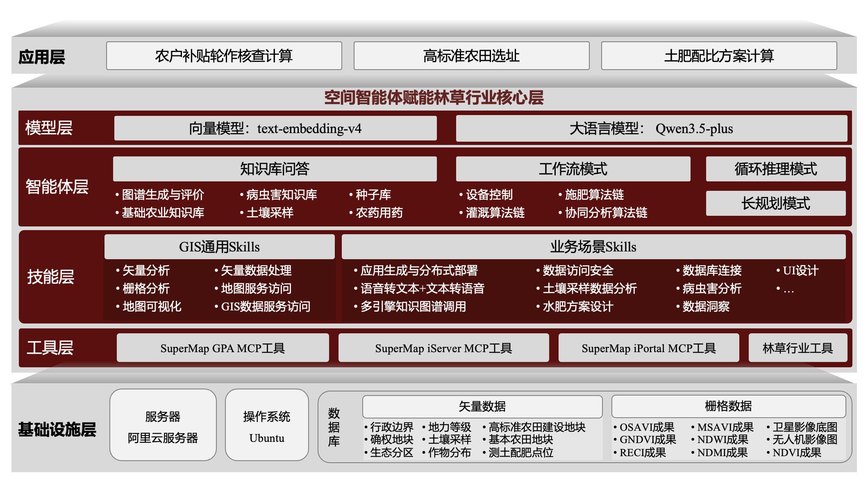868x484 pixels.
Task: Click SuperMap GPA MCP工具 box
Action: click(223, 348)
